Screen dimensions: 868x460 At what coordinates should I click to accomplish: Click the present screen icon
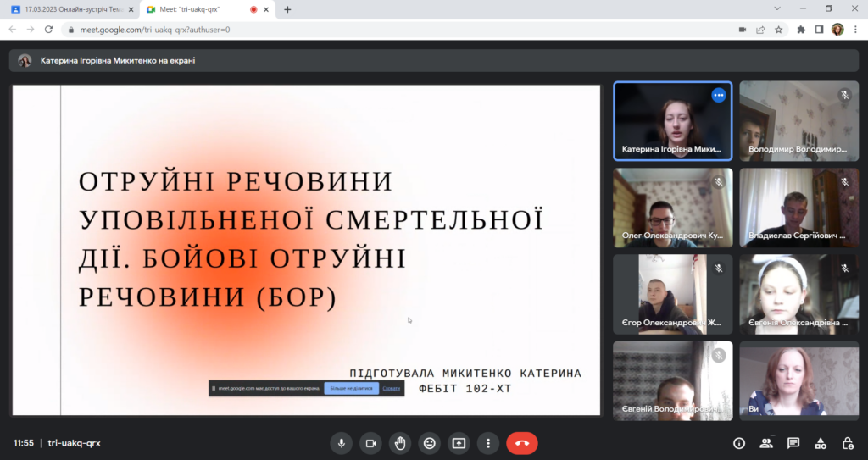tap(459, 443)
